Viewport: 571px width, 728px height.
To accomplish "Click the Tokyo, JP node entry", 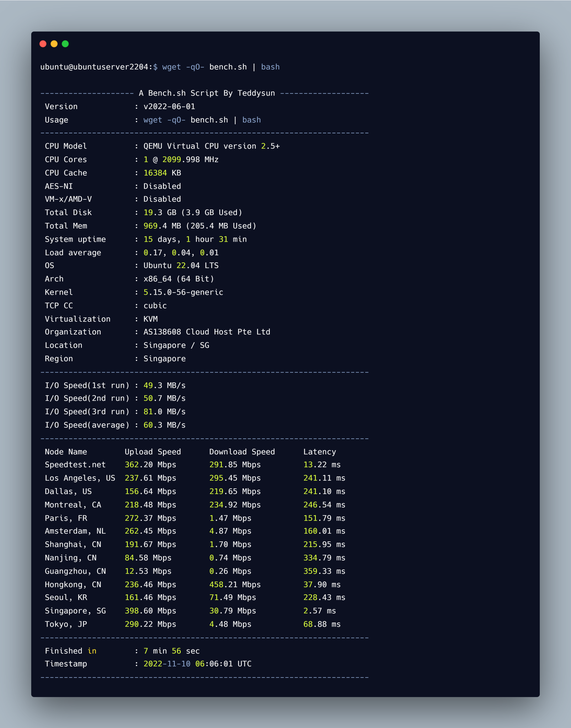I will pos(66,624).
